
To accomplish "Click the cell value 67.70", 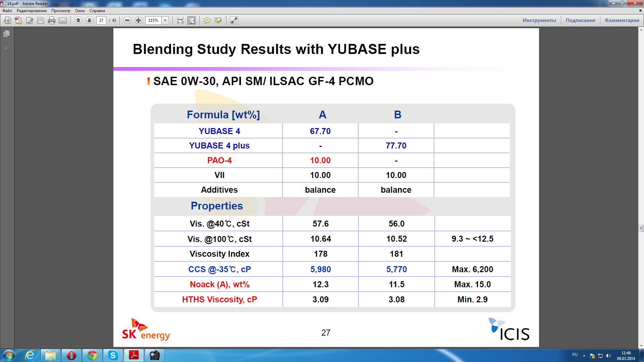I will 320,131.
